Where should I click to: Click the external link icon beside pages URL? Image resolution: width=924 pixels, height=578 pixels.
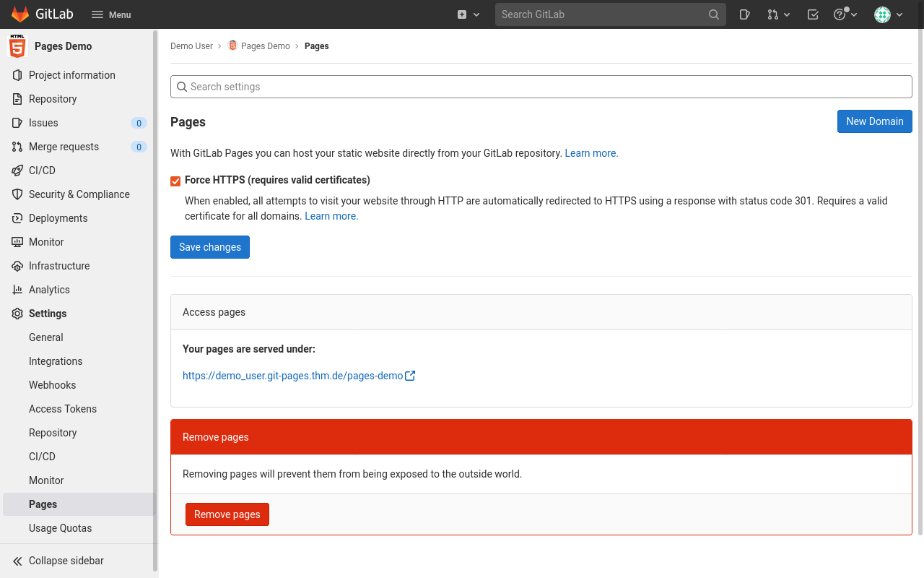(x=410, y=376)
